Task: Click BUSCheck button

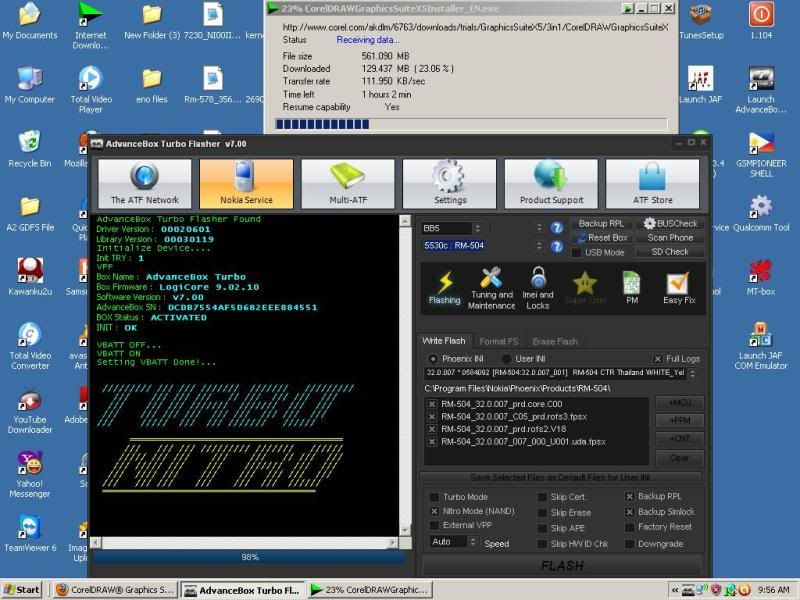Action: (670, 223)
